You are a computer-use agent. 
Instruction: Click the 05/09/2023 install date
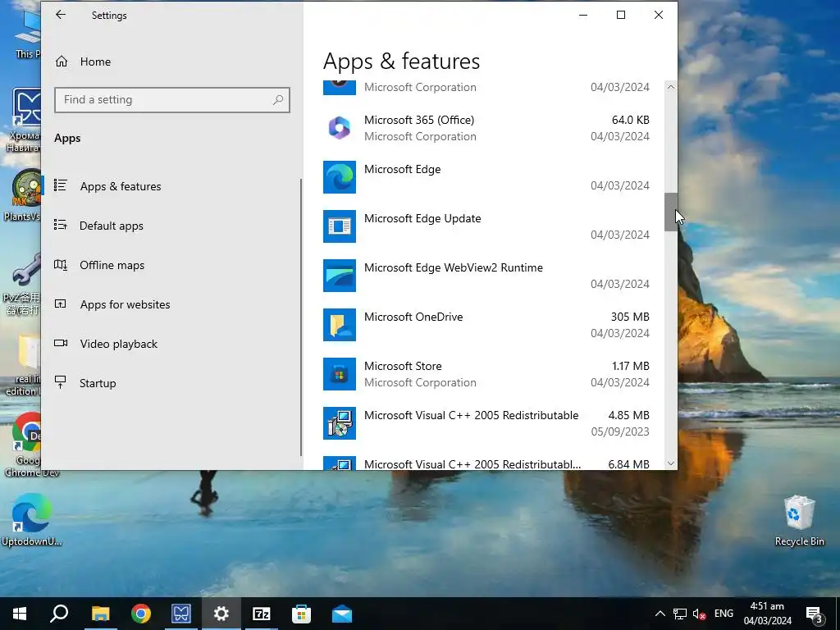[x=620, y=431]
